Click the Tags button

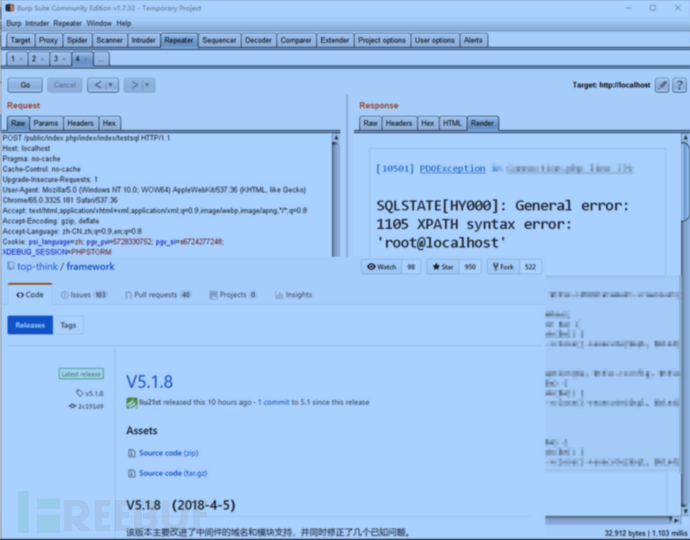68,325
